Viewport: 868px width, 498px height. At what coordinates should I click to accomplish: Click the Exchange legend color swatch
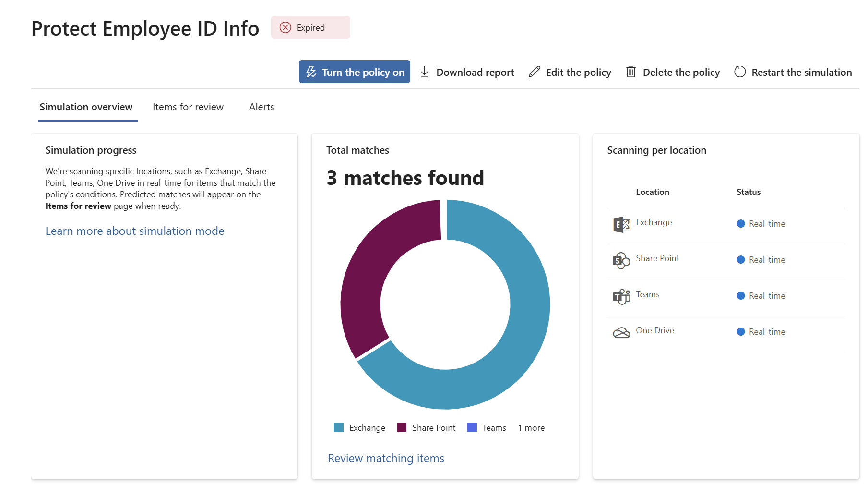[x=339, y=428]
